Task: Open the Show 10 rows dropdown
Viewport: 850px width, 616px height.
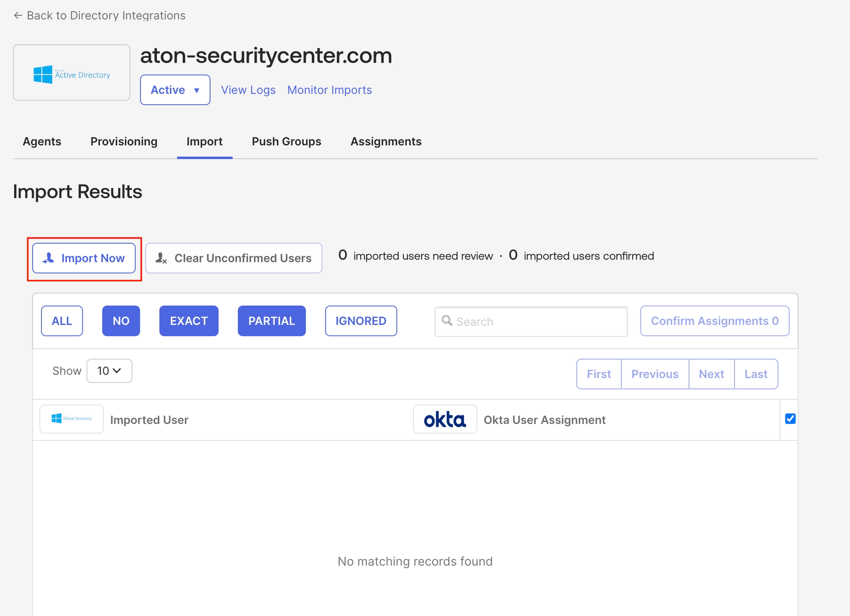Action: pyautogui.click(x=109, y=371)
